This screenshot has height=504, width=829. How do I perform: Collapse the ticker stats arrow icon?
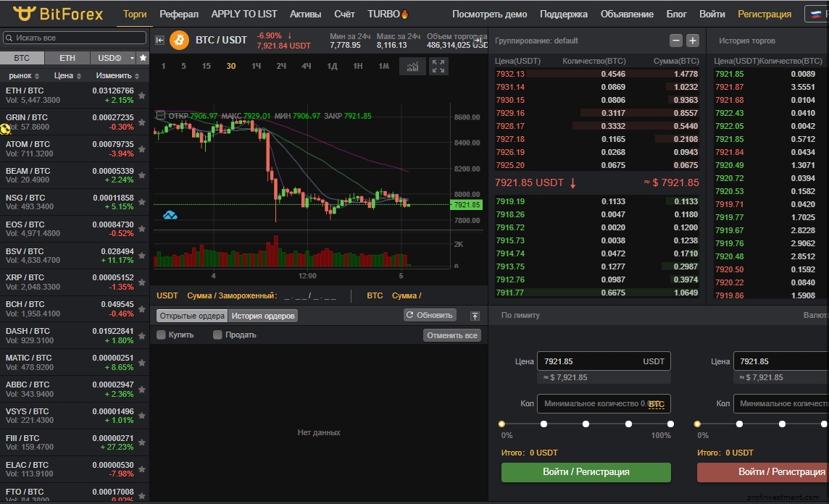478,40
